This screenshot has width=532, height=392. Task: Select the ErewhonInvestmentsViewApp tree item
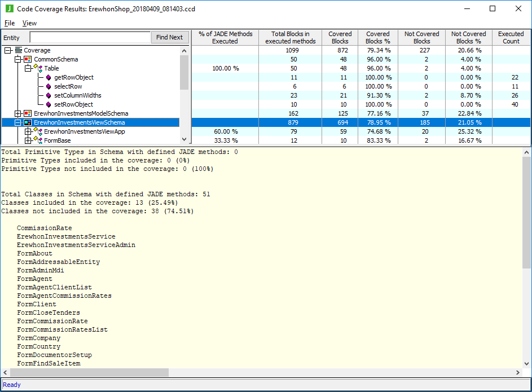coord(84,131)
